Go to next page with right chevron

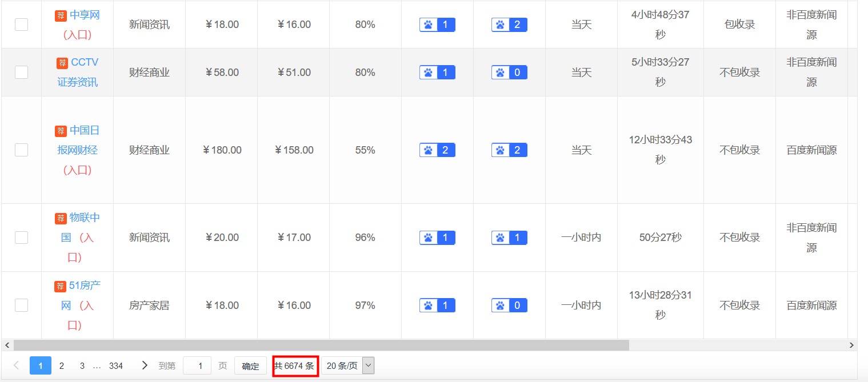tap(145, 365)
